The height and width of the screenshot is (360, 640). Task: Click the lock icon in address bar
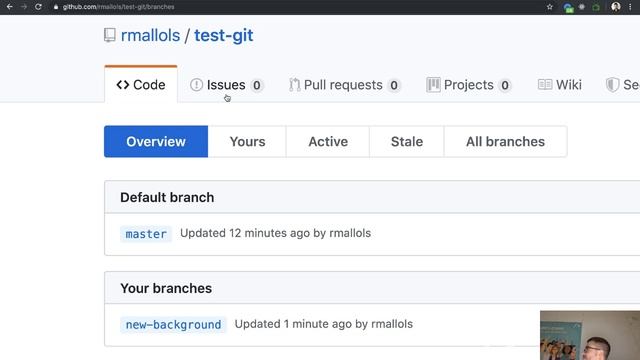pos(56,7)
